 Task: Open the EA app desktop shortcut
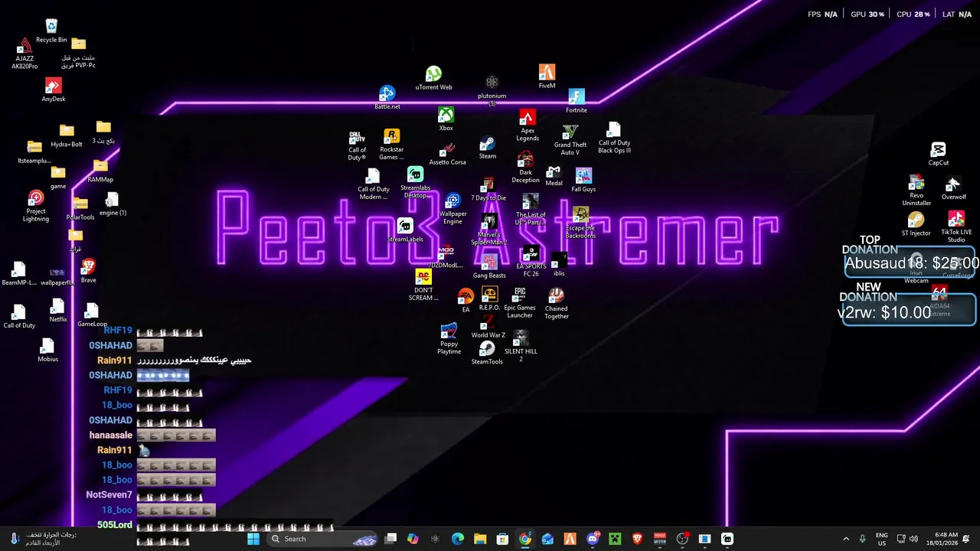(x=465, y=301)
